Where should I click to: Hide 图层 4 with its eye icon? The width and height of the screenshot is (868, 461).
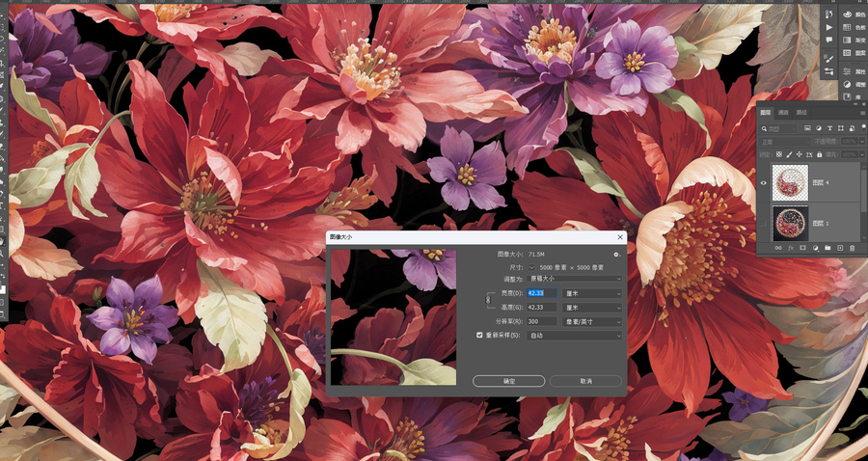click(764, 183)
